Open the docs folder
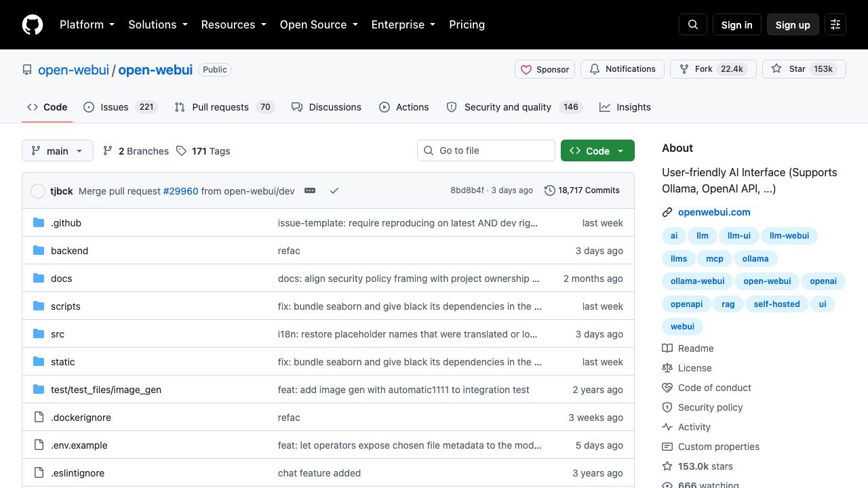868x488 pixels. (61, 279)
